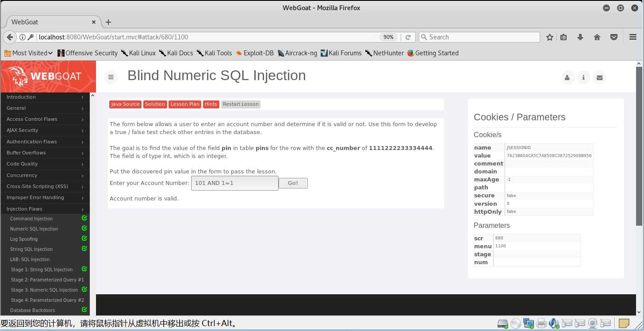Image resolution: width=644 pixels, height=331 pixels.
Task: Open Numeric SQL Injection lesson
Action: [x=34, y=229]
